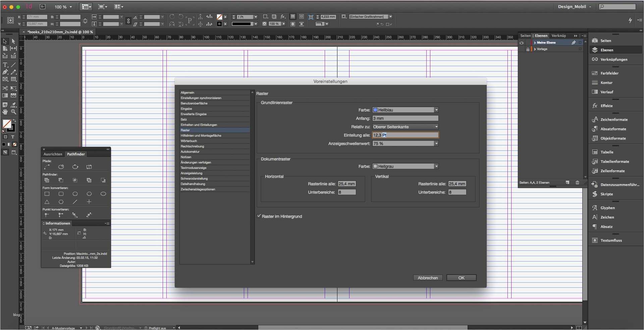644x330 pixels.
Task: Select the Type tool
Action: pos(5,64)
